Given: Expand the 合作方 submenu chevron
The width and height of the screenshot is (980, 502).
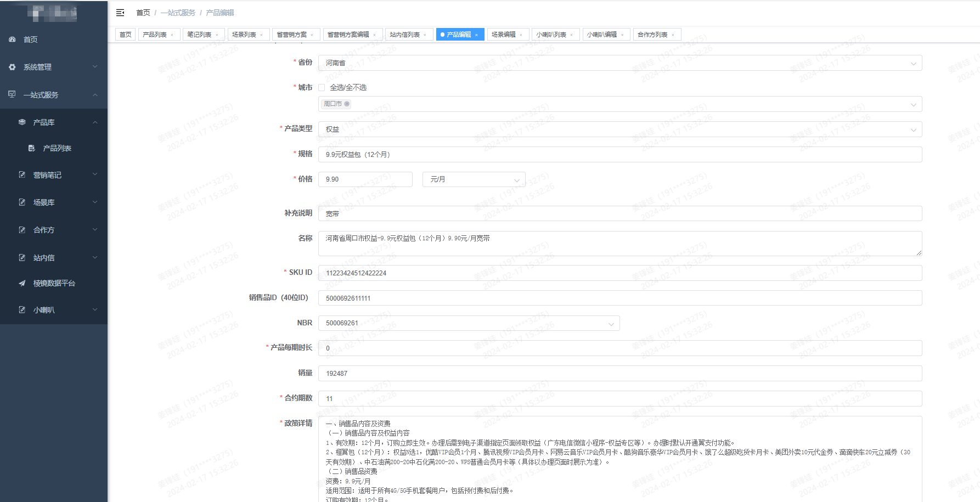Looking at the screenshot, I should point(95,229).
